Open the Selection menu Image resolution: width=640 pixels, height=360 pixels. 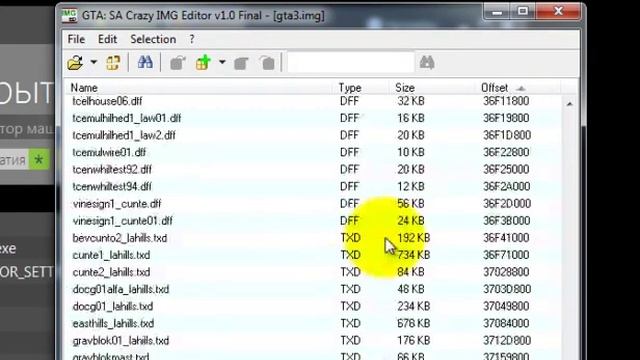coord(153,39)
